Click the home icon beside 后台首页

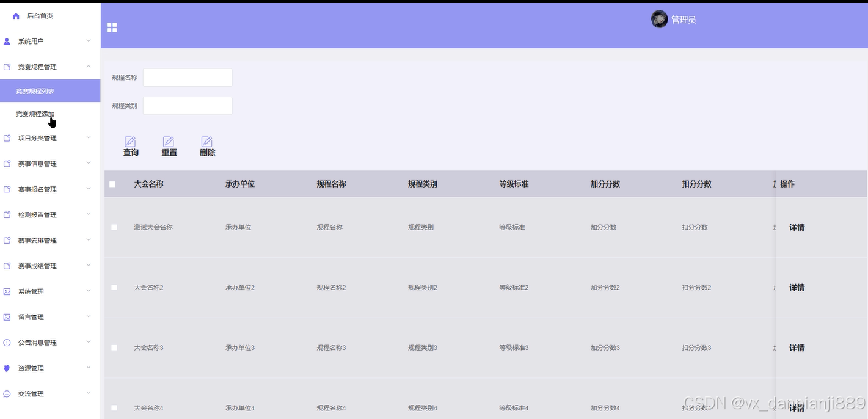(x=16, y=16)
